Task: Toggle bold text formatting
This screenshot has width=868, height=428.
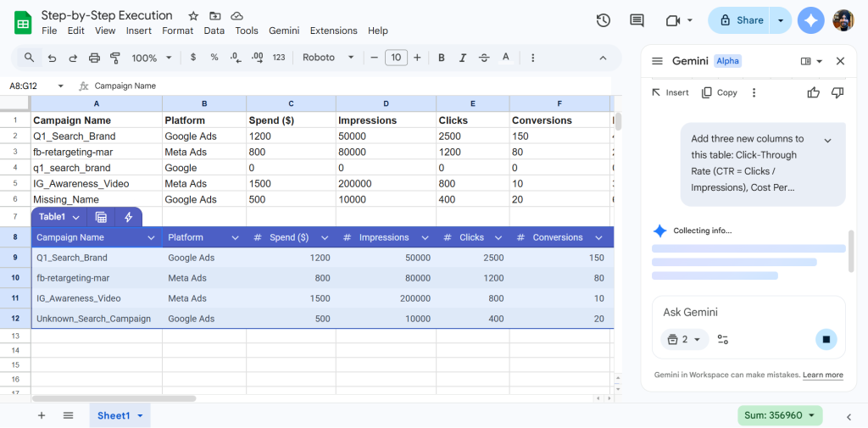Action: pyautogui.click(x=441, y=58)
